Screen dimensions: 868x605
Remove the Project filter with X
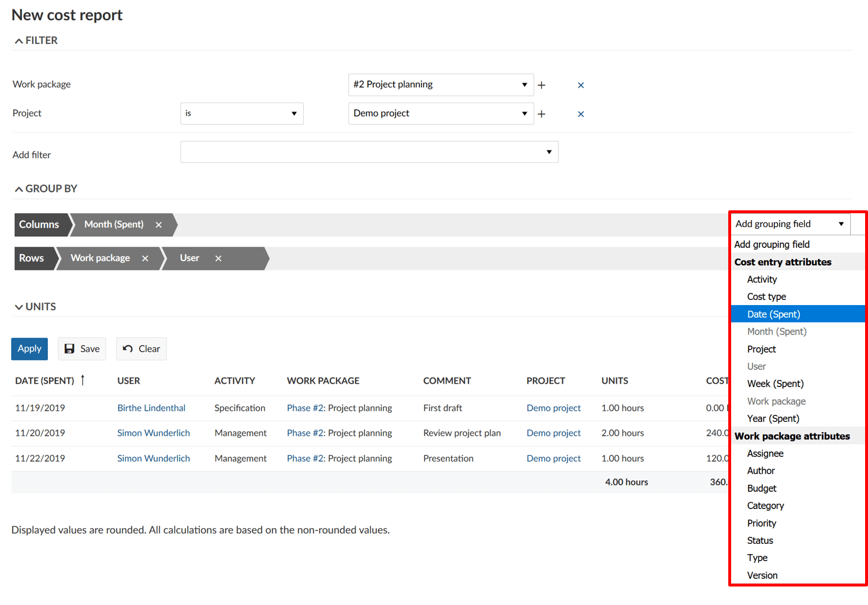[580, 114]
